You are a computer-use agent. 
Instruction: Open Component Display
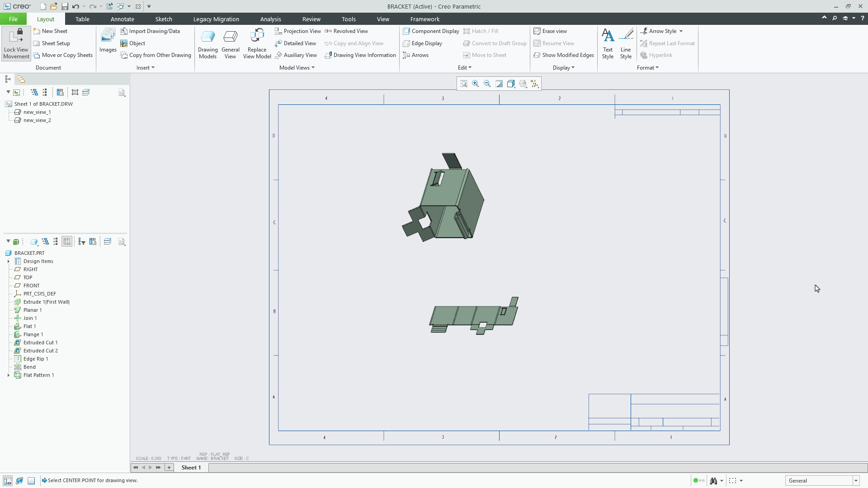431,31
